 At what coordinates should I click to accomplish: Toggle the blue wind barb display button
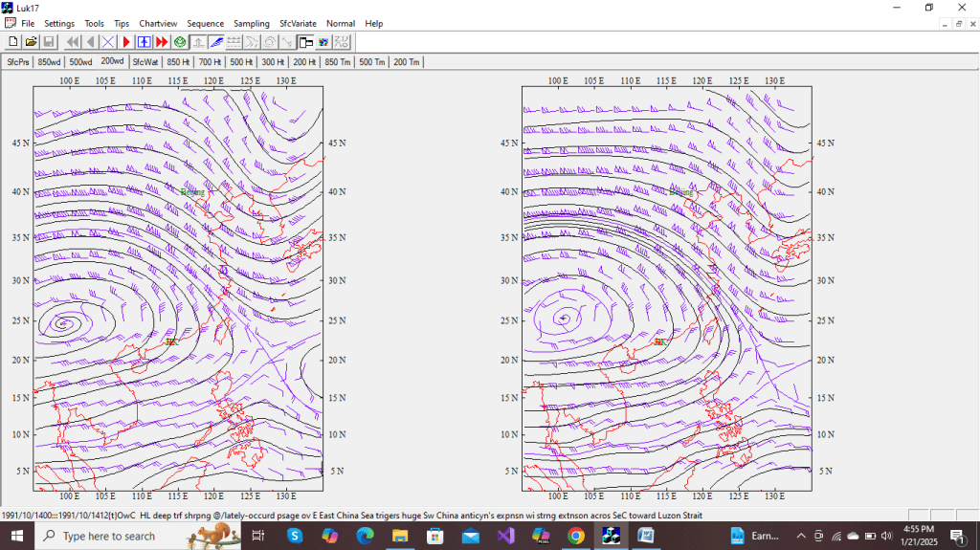point(216,42)
